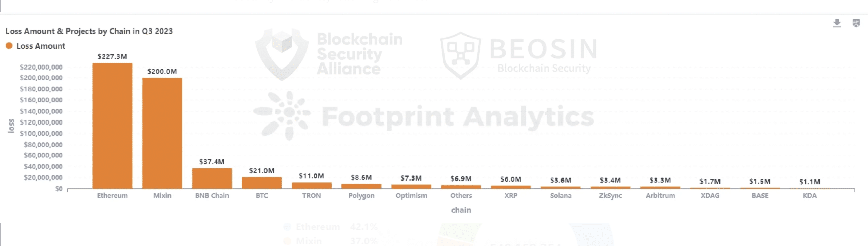
Task: Click the XRP axis label
Action: point(511,196)
